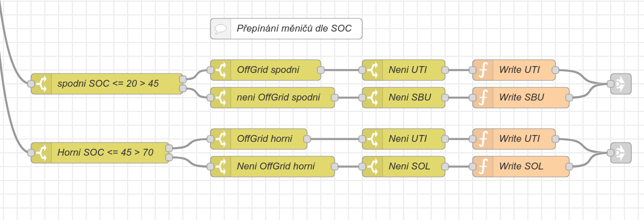Select the switch icon of spodni SOC node
Viewport: 644px width, 220px height.
[41, 84]
